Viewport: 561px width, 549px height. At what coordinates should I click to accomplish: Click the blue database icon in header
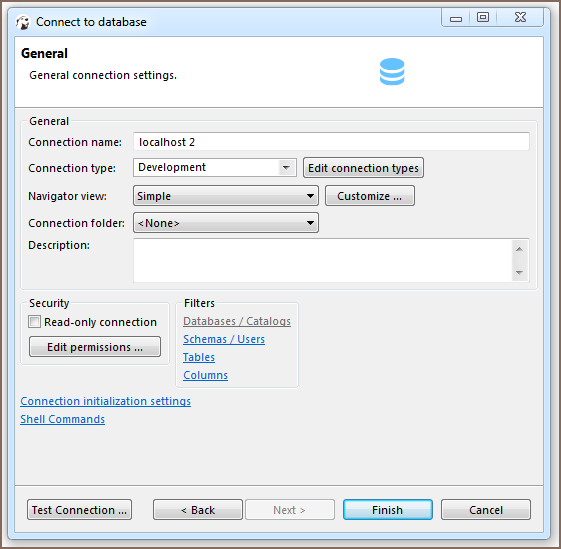point(392,72)
